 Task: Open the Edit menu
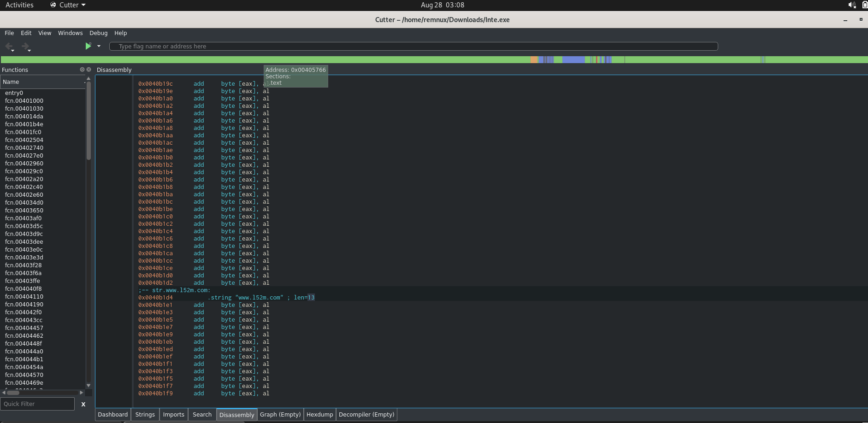tap(26, 33)
